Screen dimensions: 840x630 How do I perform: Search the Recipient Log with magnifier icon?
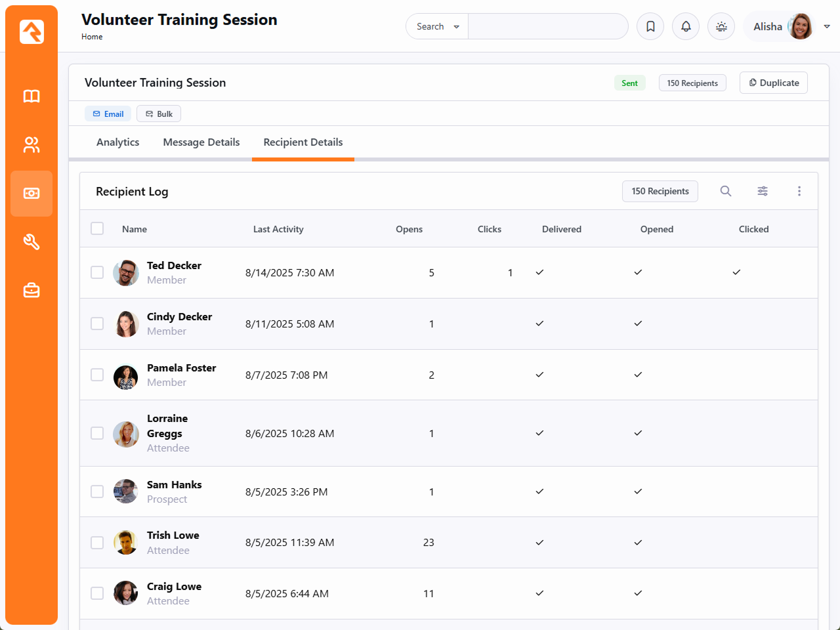726,191
